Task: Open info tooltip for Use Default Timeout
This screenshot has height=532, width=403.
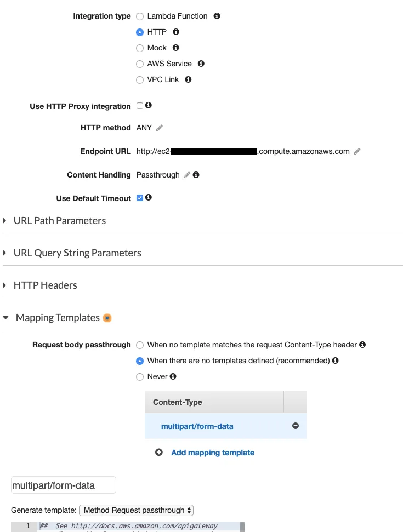Action: 148,197
